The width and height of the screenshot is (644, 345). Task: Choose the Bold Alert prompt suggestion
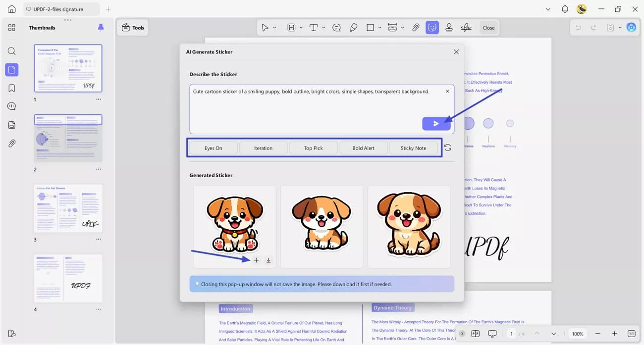363,148
